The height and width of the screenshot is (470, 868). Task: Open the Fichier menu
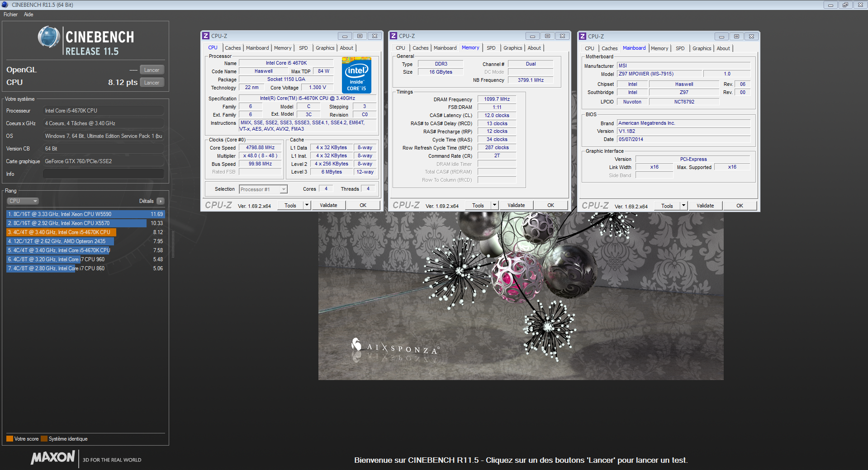10,14
